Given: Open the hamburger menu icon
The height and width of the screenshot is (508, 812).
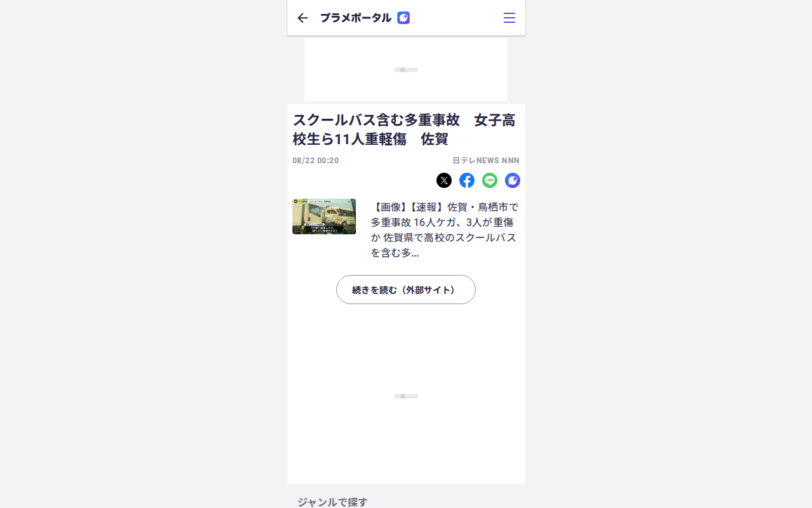Looking at the screenshot, I should 509,18.
